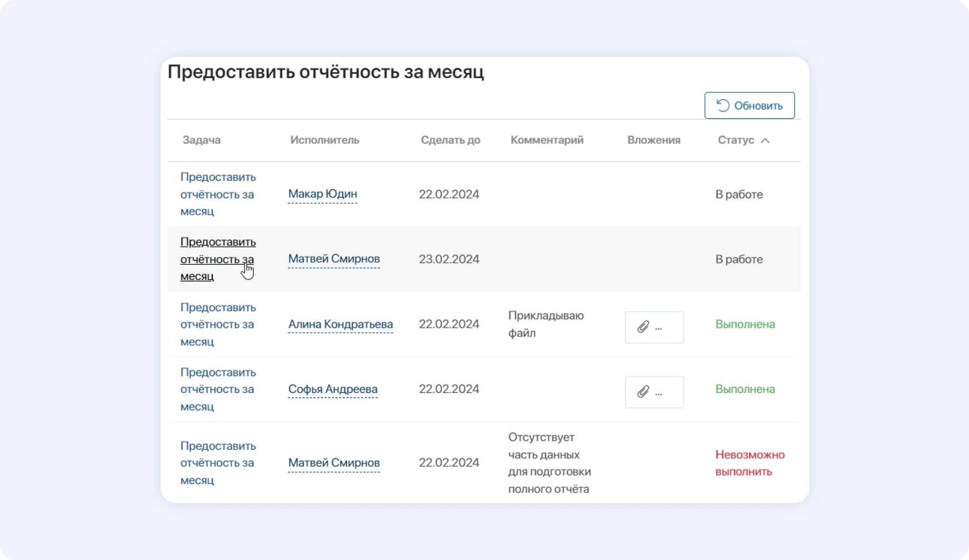969x560 pixels.
Task: Click the Задача column header
Action: click(201, 140)
